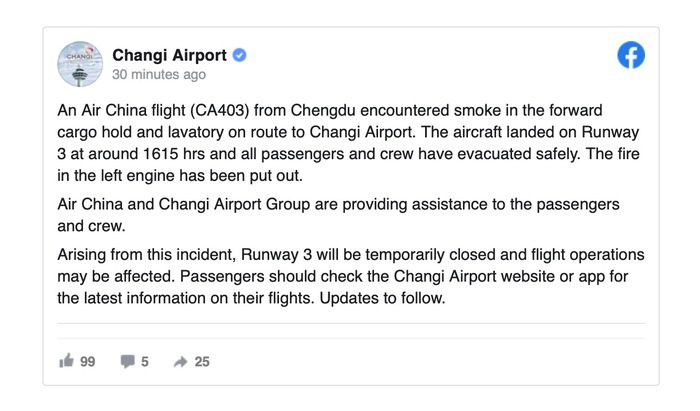The width and height of the screenshot is (700, 411).
Task: Click the paragraph about providing assistance to passengers
Action: (349, 215)
